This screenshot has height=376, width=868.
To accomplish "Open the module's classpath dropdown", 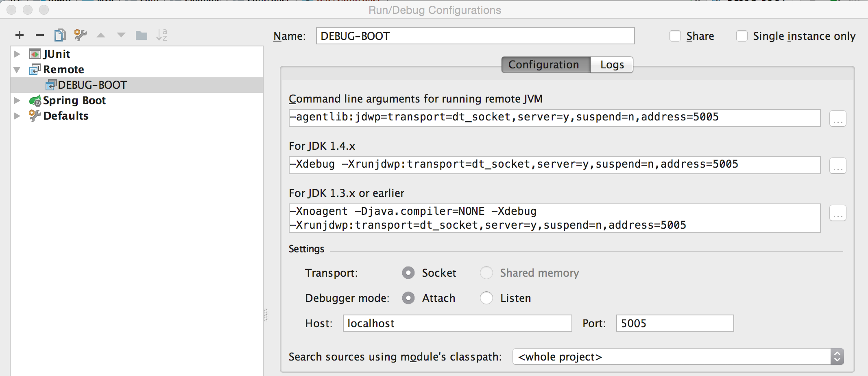I will click(836, 356).
